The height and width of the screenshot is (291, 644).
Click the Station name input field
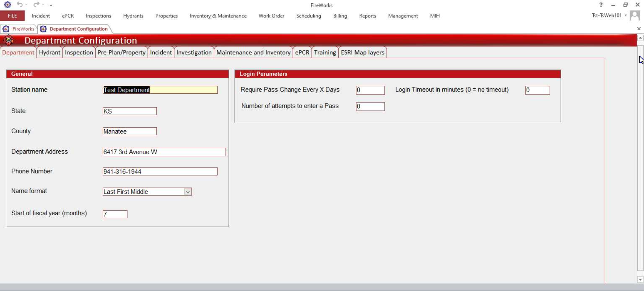coord(160,90)
